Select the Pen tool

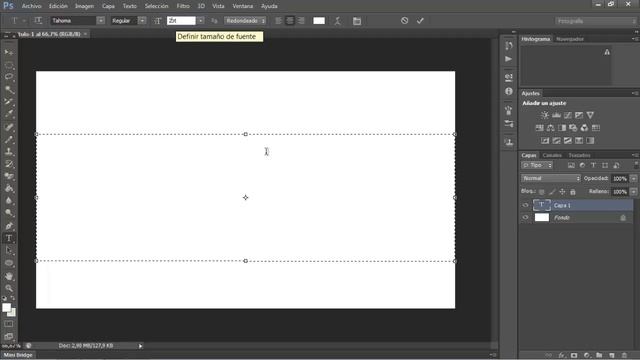[x=9, y=226]
